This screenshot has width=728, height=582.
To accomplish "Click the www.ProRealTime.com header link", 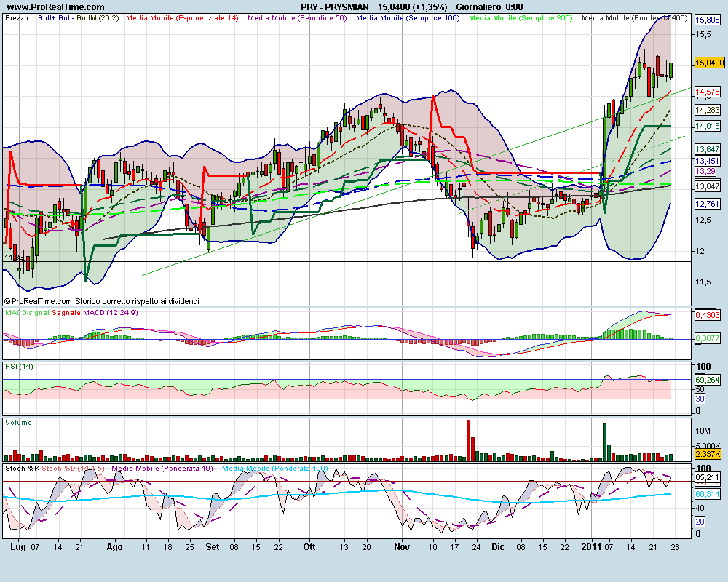I will [56, 7].
